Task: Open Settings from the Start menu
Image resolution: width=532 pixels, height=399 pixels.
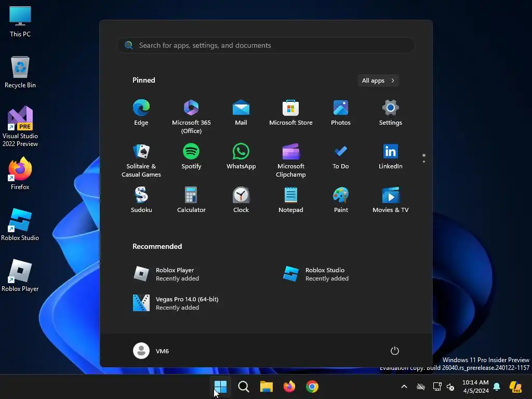Action: [x=391, y=113]
